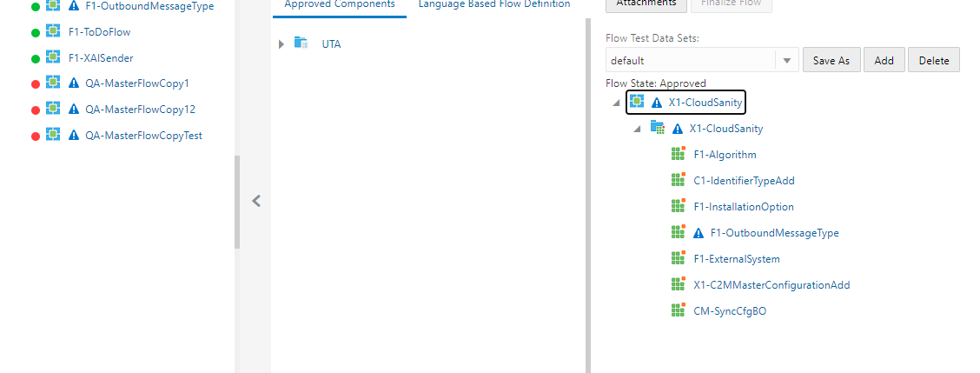
Task: Click the scenario icon beside child X1-CloudSanity
Action: tap(658, 129)
